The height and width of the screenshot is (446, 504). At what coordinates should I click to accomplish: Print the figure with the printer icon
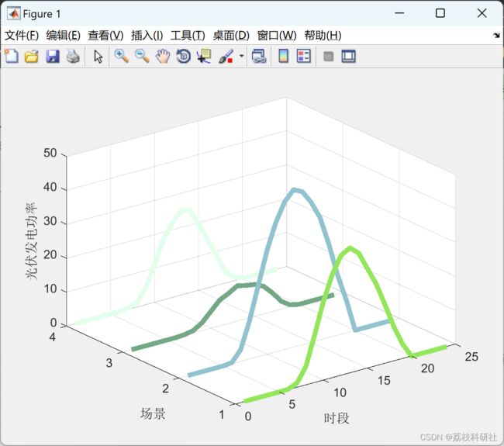tap(73, 57)
